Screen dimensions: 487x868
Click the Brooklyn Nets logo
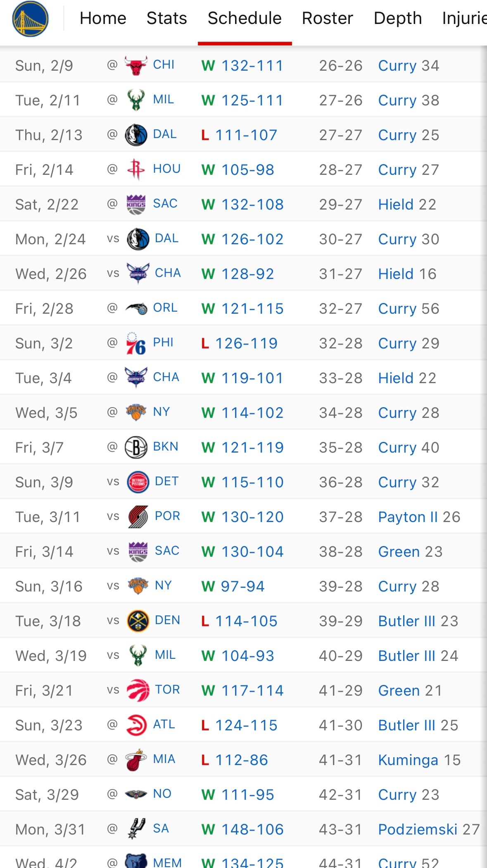(136, 447)
